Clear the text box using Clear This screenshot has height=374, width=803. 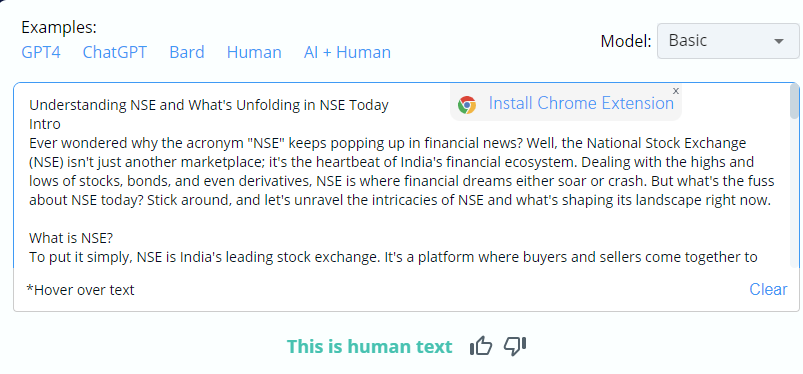[768, 289]
